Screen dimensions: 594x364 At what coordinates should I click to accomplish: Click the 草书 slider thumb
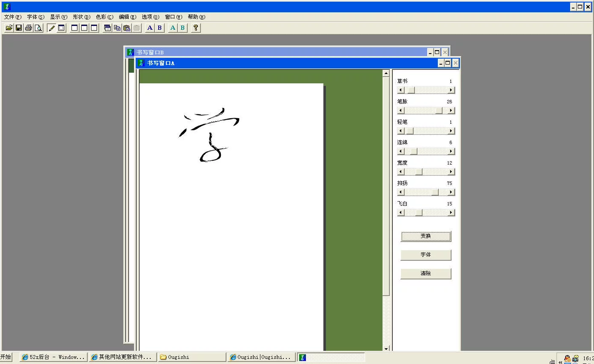pyautogui.click(x=410, y=90)
